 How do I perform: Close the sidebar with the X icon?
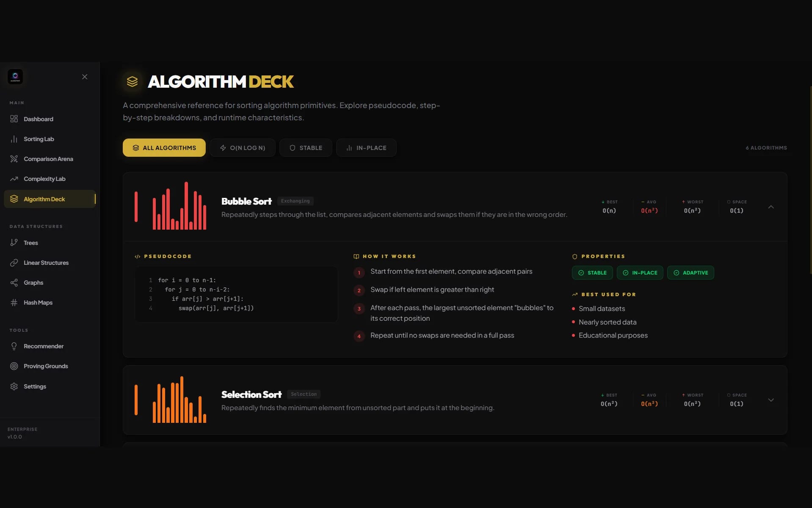click(85, 77)
